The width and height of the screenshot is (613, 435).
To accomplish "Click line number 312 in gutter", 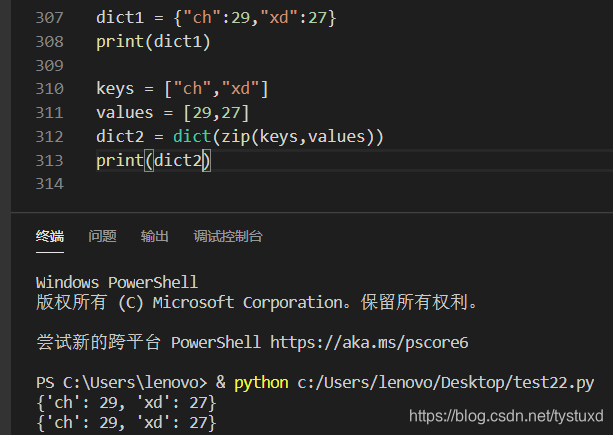I will click(49, 137).
